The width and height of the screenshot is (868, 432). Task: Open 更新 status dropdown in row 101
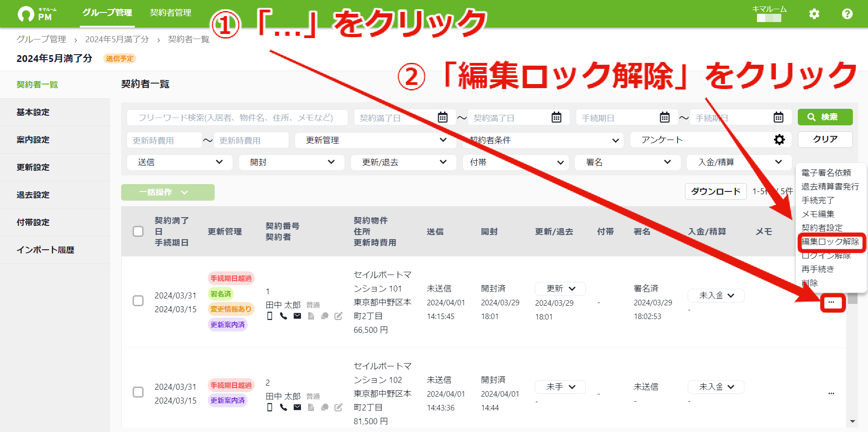click(560, 288)
